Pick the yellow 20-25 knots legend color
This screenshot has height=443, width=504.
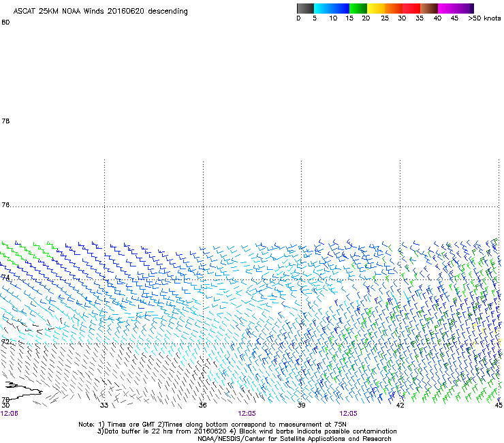click(x=376, y=8)
